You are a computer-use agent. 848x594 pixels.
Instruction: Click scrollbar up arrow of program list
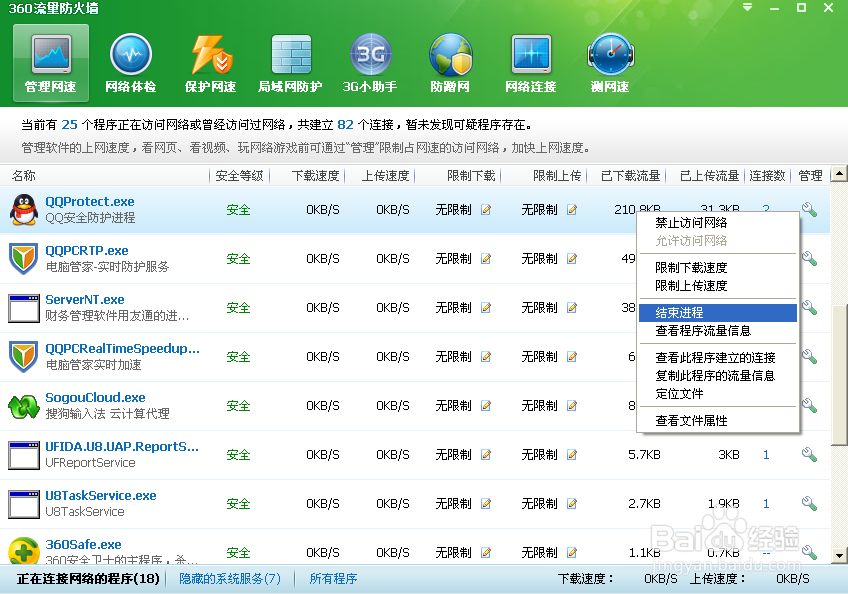[x=839, y=174]
